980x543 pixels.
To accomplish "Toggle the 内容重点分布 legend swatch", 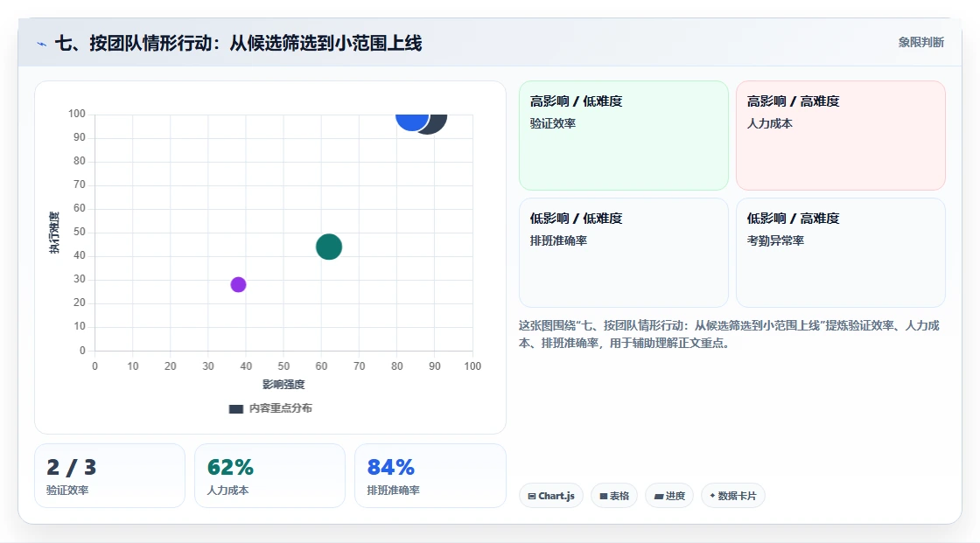I will [x=236, y=408].
